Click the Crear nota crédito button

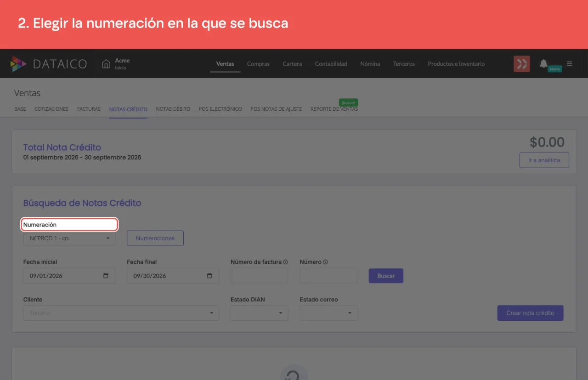click(531, 313)
